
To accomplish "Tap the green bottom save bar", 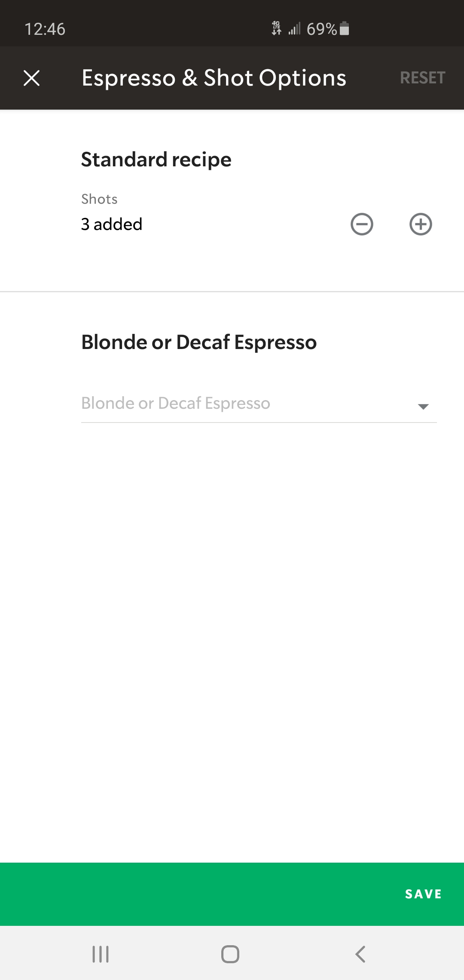I will [x=232, y=894].
